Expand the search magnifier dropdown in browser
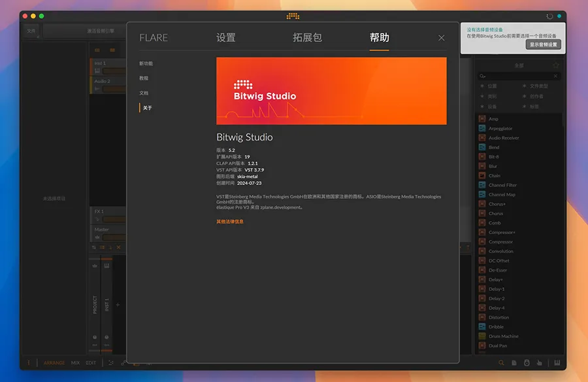 (483, 77)
